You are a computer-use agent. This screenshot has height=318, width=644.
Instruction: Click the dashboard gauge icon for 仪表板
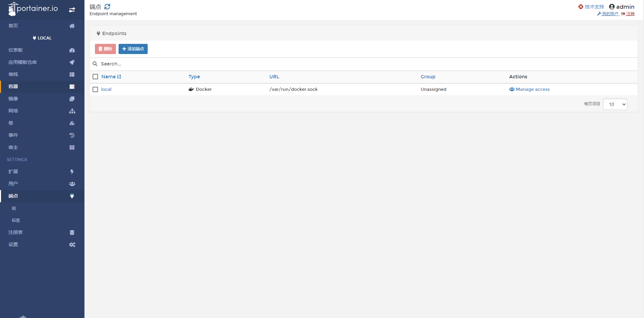pos(72,50)
